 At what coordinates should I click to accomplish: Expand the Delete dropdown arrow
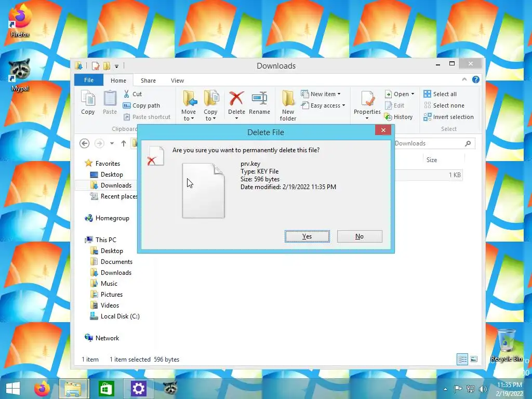point(236,118)
